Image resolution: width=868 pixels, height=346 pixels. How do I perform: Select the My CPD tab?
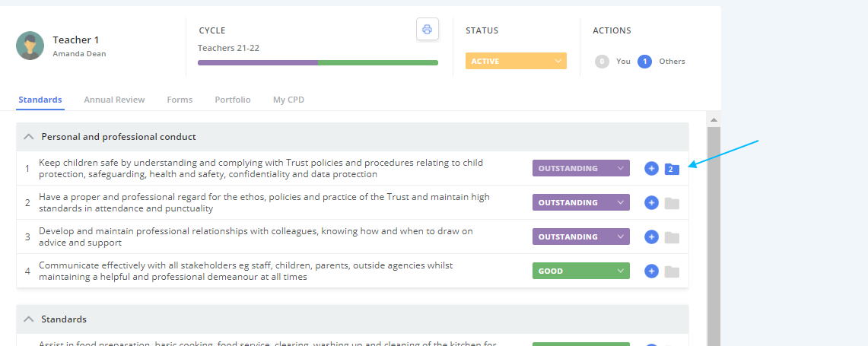click(x=288, y=100)
